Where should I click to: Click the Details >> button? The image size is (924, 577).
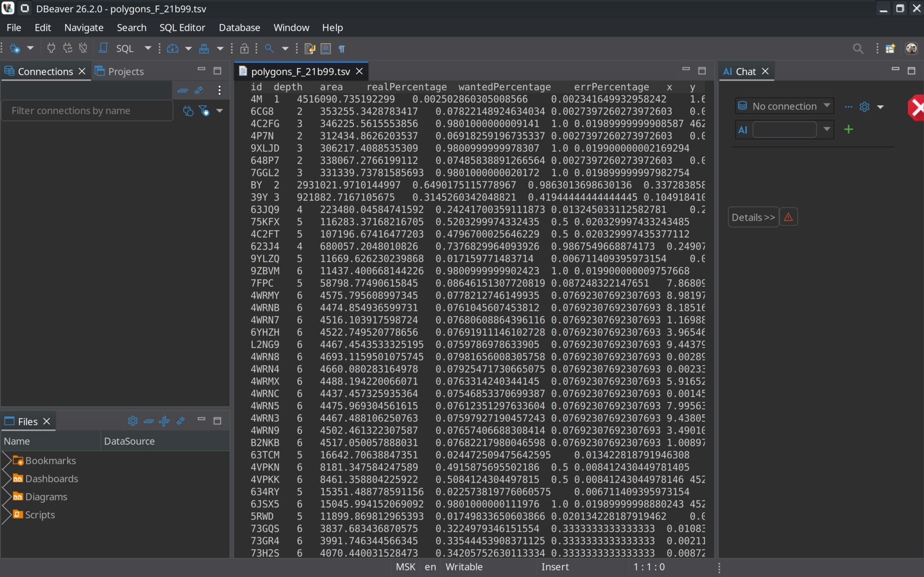click(x=753, y=217)
